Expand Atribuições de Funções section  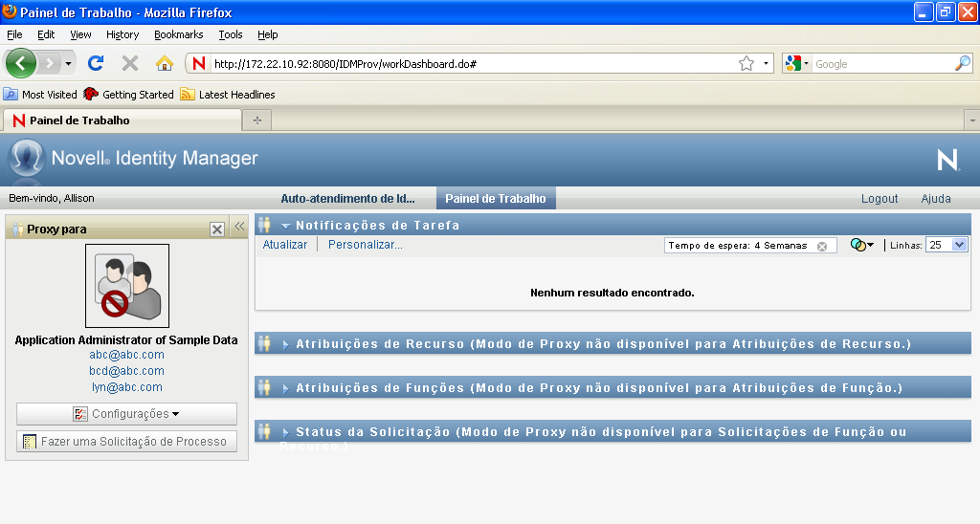[x=285, y=388]
